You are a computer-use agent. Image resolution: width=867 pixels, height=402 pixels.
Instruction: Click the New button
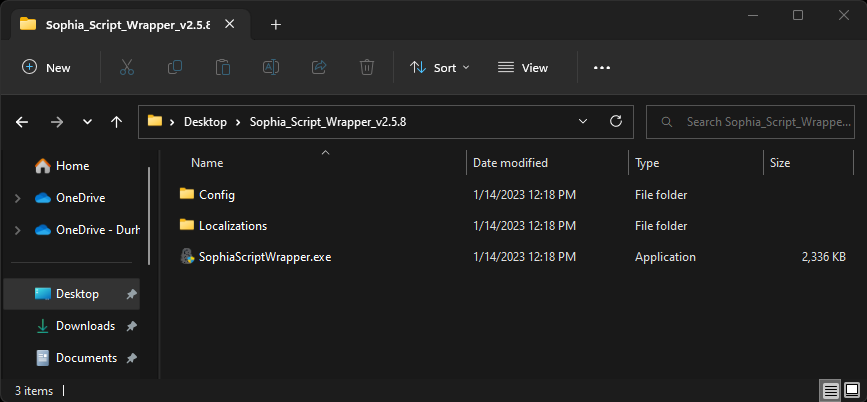(46, 67)
